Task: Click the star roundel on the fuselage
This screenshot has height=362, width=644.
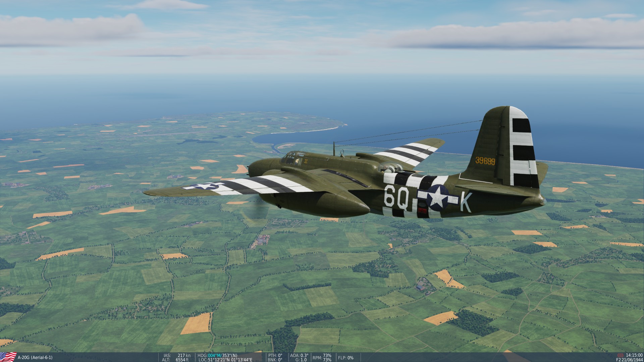Action: (x=438, y=198)
